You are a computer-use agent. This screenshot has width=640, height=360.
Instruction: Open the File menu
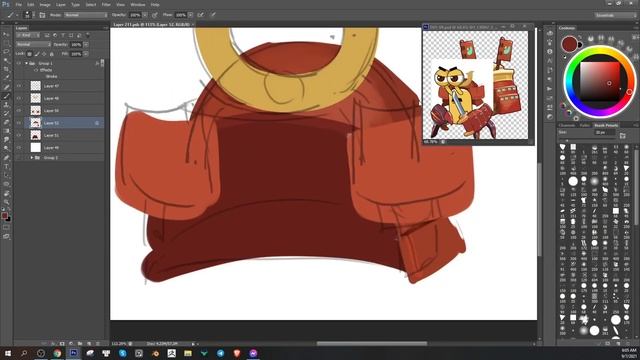point(18,4)
